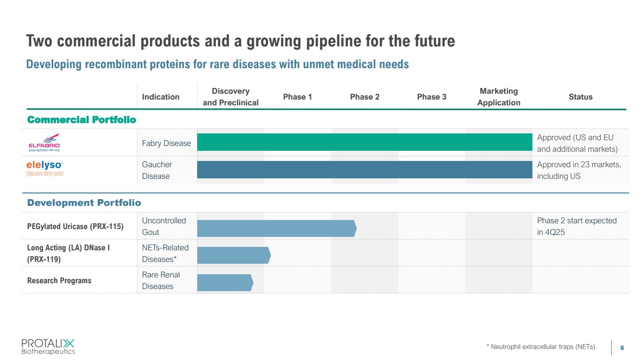Click the Rare Renal Diseases pipeline bar

[225, 282]
